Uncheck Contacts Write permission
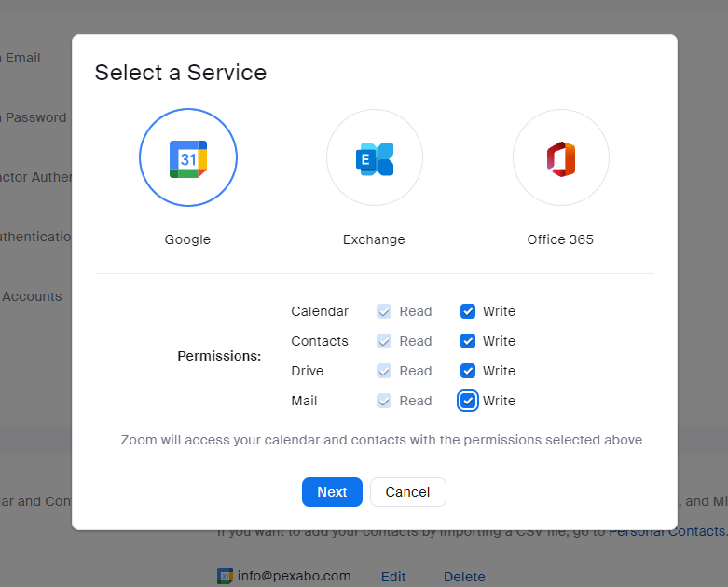Viewport: 728px width, 587px height. 468,341
